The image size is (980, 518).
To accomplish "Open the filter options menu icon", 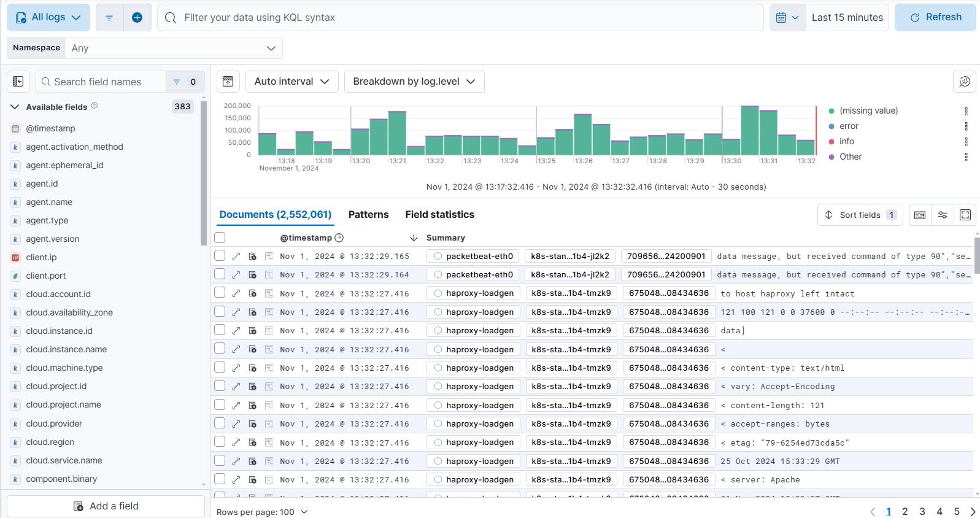I will click(109, 18).
